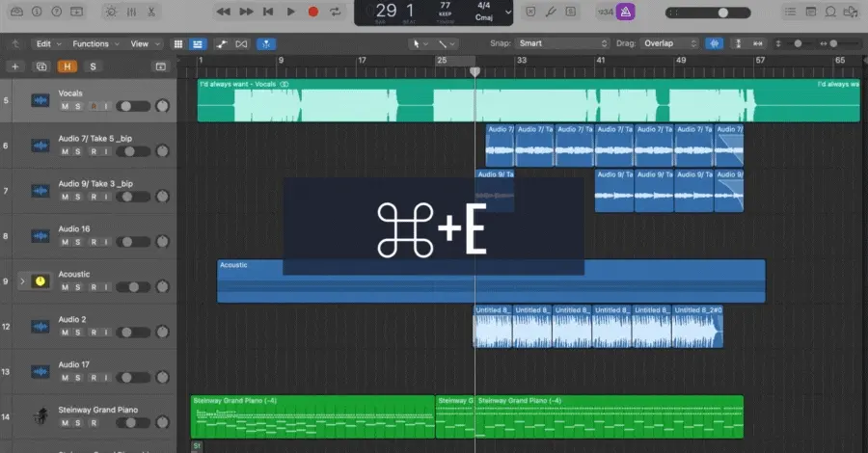Viewport: 868px width, 453px height.
Task: Open the Note Pad icon
Action: point(810,12)
